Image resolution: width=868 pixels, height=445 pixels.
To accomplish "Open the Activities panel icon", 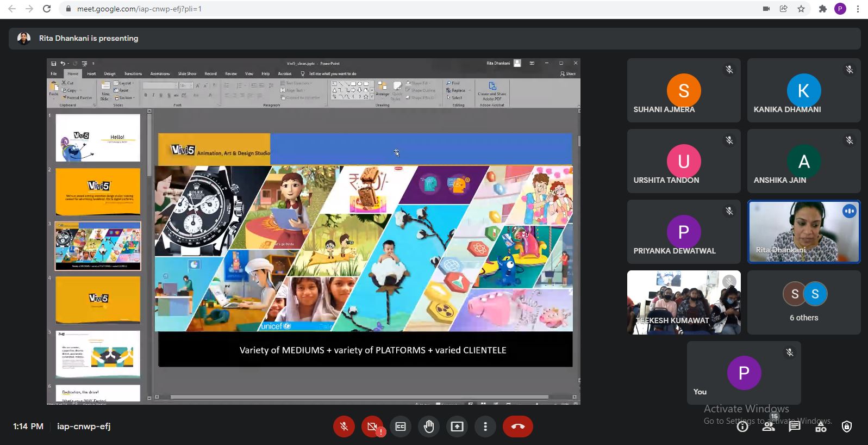I will 821,427.
